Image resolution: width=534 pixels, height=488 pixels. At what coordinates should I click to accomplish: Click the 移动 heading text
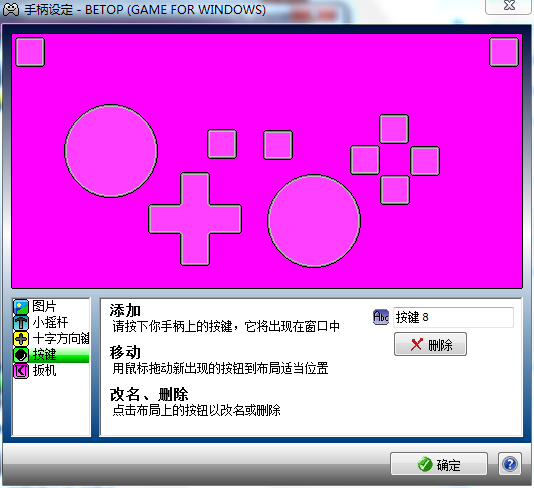click(125, 352)
